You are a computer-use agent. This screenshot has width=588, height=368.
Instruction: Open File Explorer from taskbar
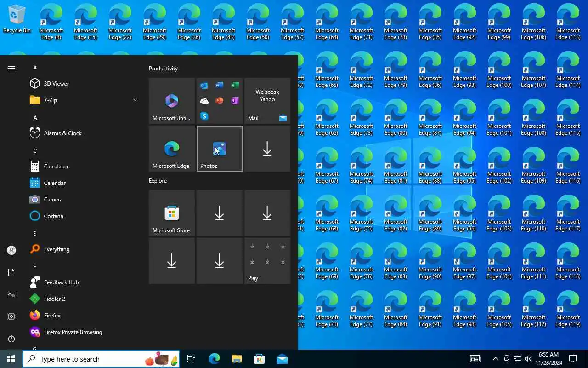(x=237, y=359)
